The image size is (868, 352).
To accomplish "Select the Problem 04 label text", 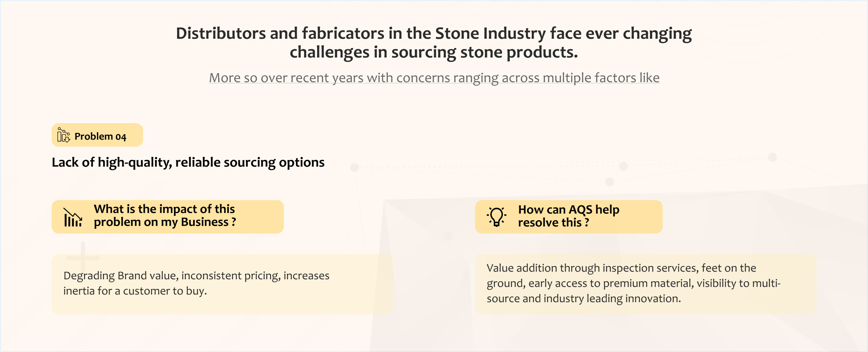I will 100,136.
